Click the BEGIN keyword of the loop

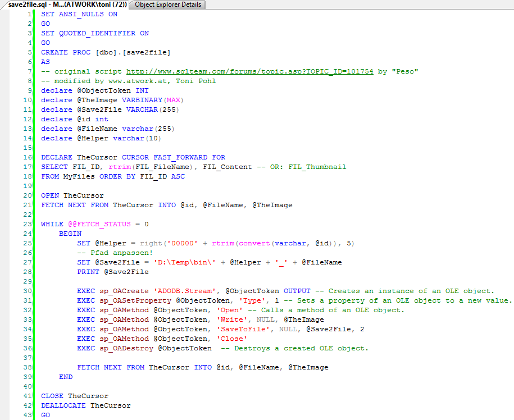tap(70, 234)
